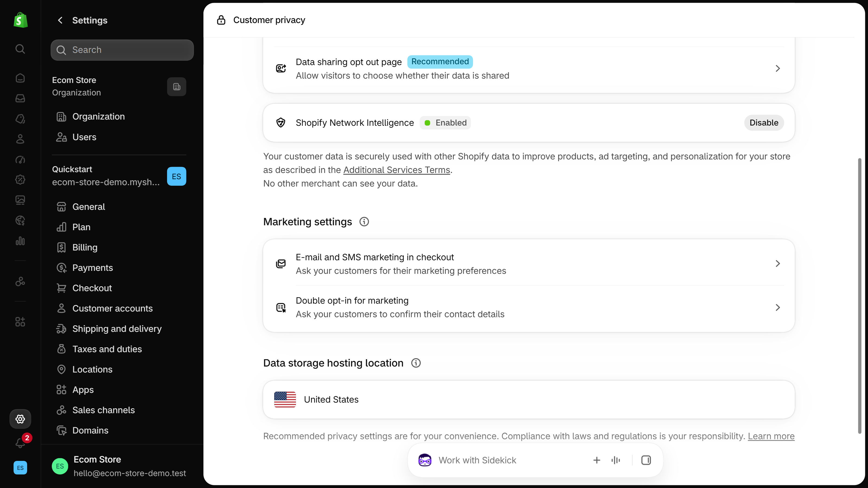Open Marketing target icon in rail
The image size is (868, 488).
20,160
